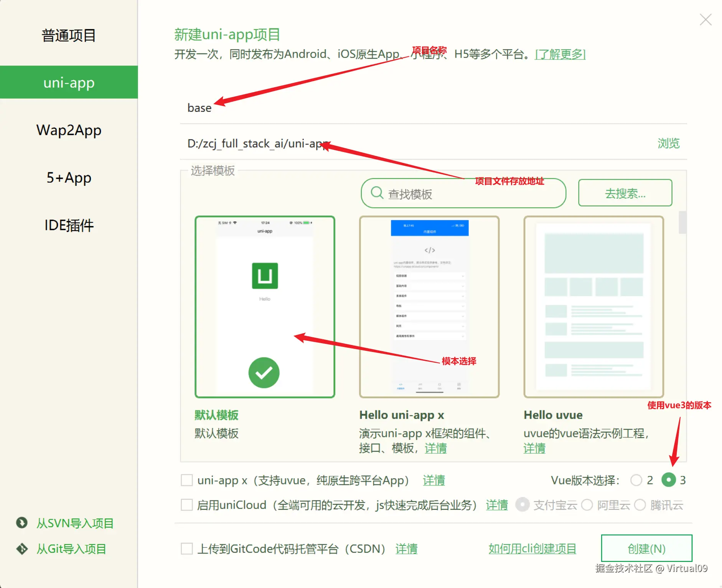Viewport: 722px width, 588px height.
Task: Select the Hello uni-app x template thumbnail
Action: (429, 307)
